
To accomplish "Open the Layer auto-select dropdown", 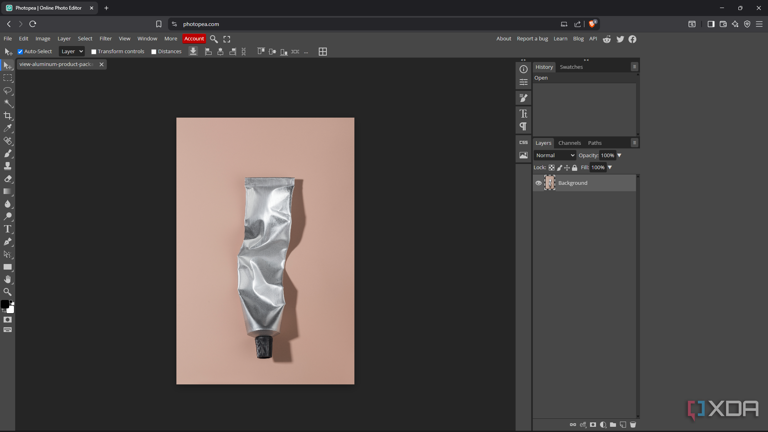I will (72, 51).
